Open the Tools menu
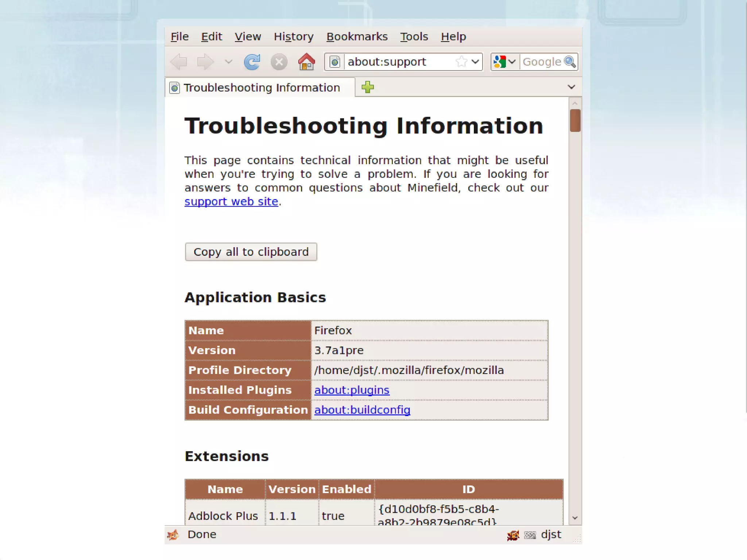The height and width of the screenshot is (560, 747). click(x=414, y=36)
